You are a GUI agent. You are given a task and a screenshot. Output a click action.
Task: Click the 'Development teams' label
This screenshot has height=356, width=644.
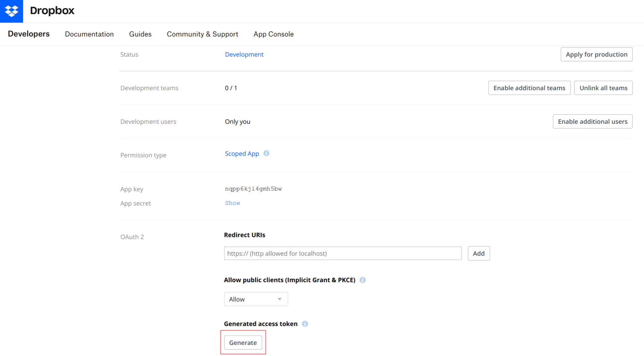tap(149, 88)
